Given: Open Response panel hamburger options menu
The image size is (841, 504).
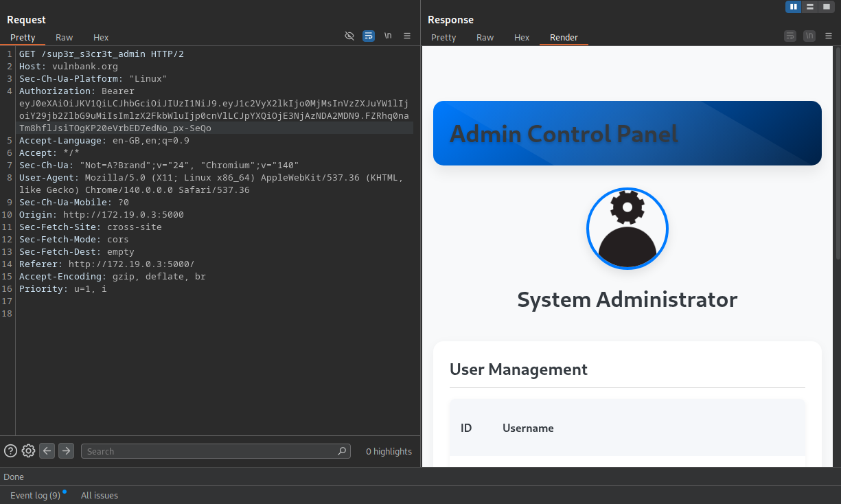Looking at the screenshot, I should (x=829, y=36).
